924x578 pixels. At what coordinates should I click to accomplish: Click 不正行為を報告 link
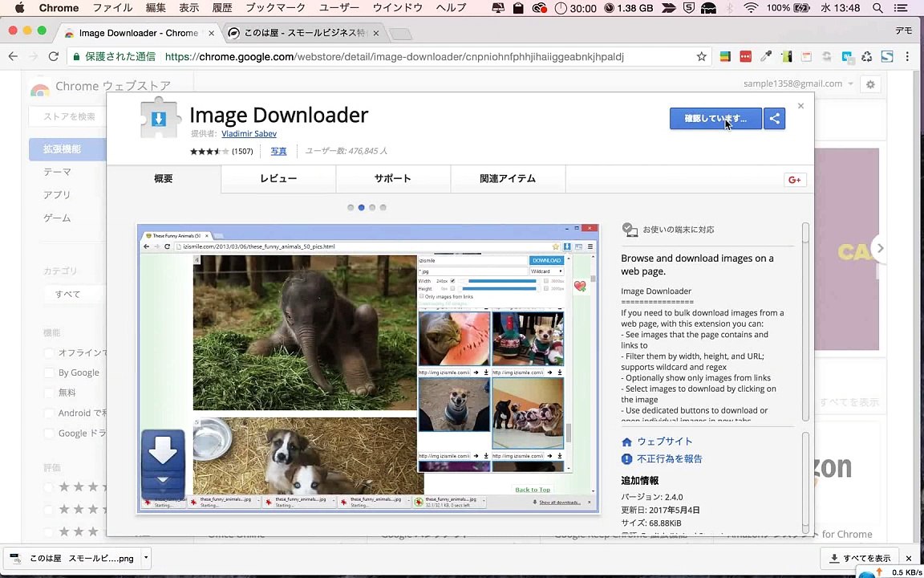point(670,459)
